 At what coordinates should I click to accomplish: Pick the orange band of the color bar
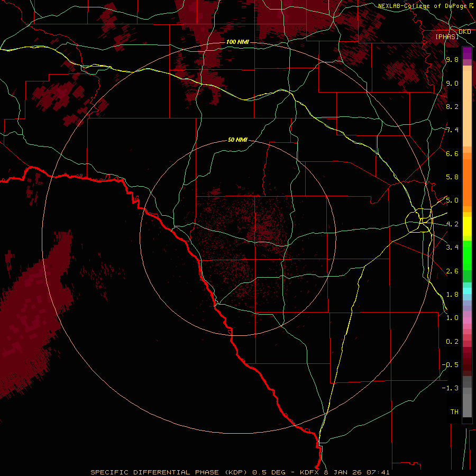[x=467, y=182]
